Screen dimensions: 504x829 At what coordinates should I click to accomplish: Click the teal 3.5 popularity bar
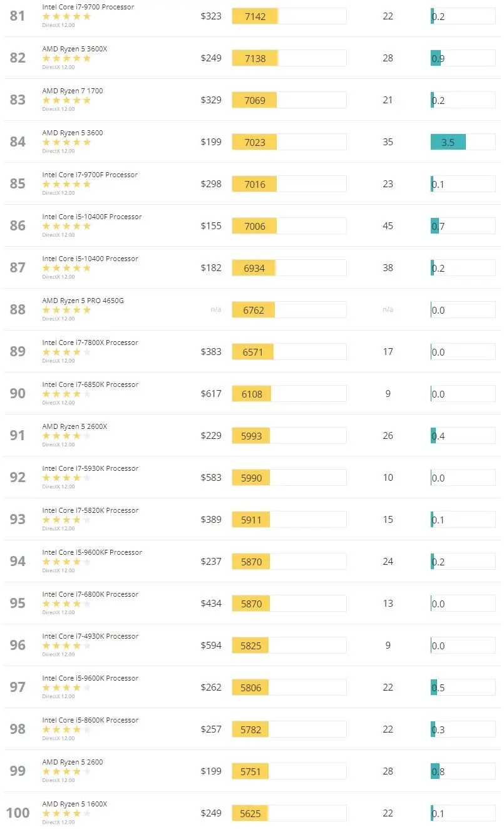[x=448, y=142]
